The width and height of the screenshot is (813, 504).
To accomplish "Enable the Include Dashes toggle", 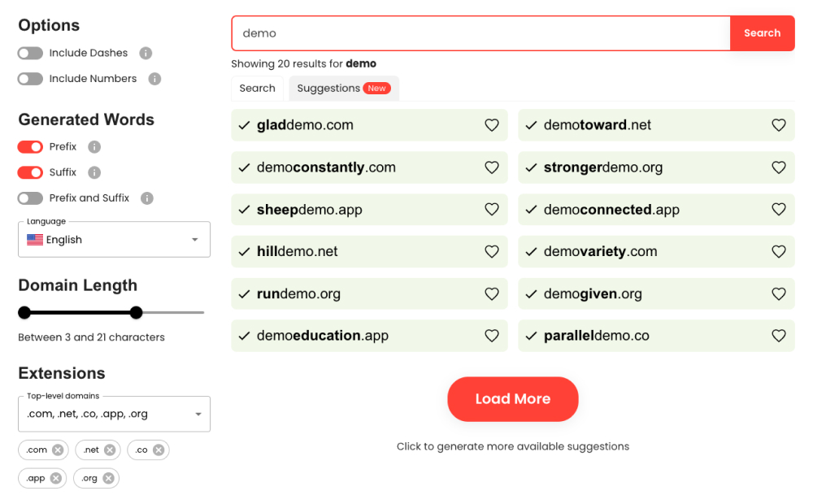I will [x=30, y=54].
